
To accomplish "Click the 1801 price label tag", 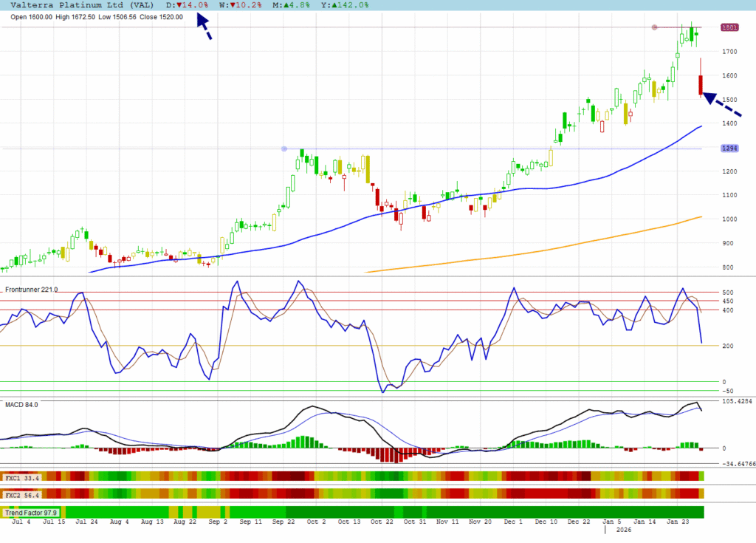I will pos(729,27).
